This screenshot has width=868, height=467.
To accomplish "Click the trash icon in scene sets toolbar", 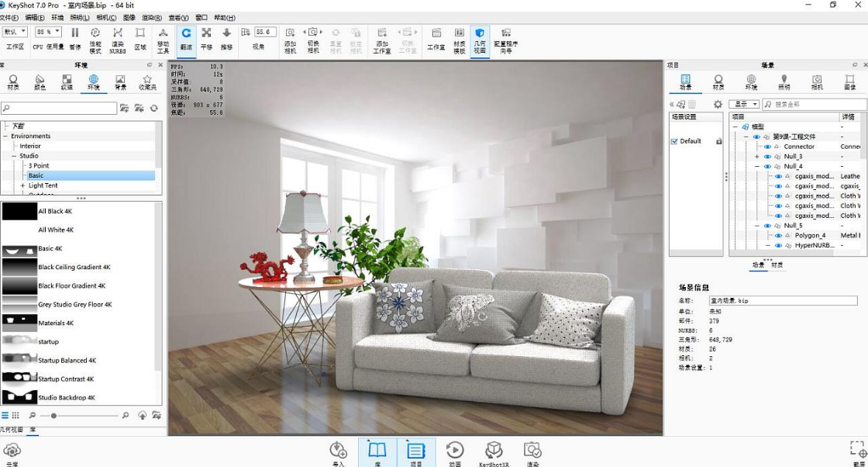I will 692,104.
